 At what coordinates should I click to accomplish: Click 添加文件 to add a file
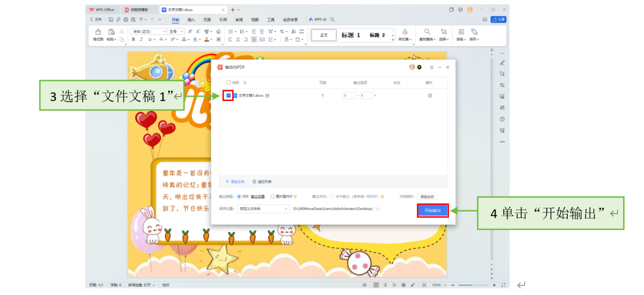pos(235,182)
